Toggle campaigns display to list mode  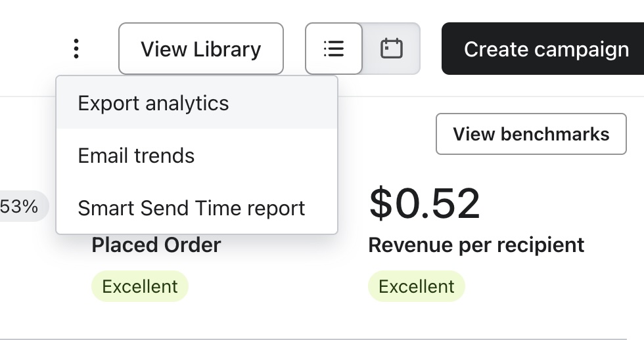(x=334, y=49)
